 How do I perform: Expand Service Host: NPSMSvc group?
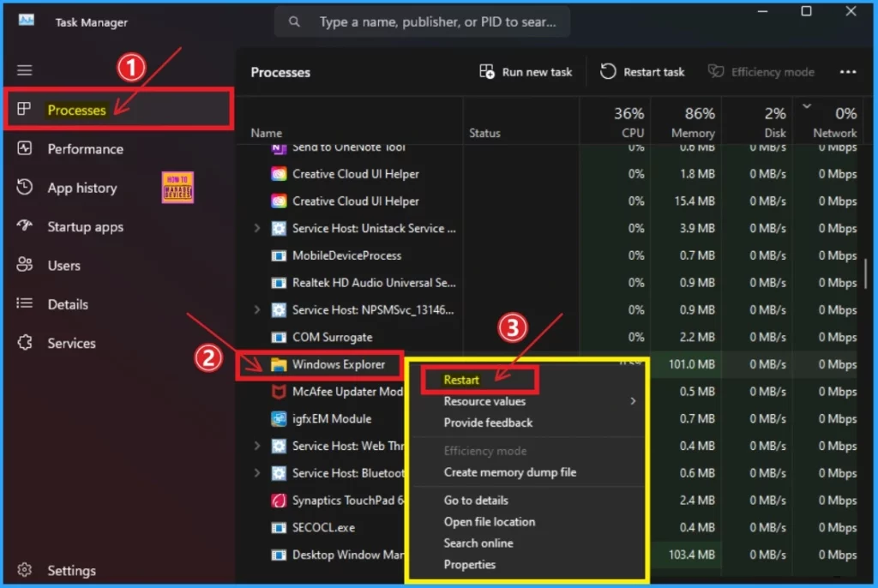pos(257,309)
